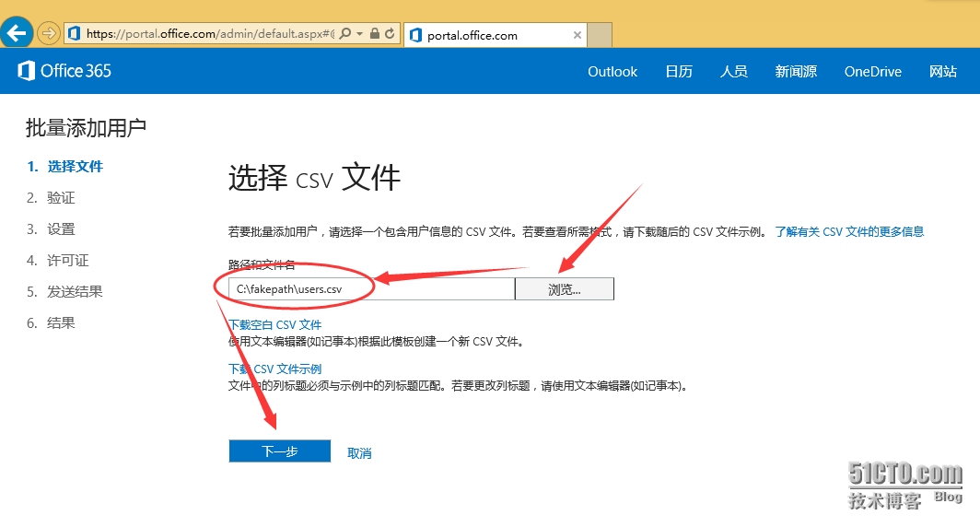Viewport: 980px width, 527px height.
Task: Open Outlook from the top navigation
Action: 612,72
